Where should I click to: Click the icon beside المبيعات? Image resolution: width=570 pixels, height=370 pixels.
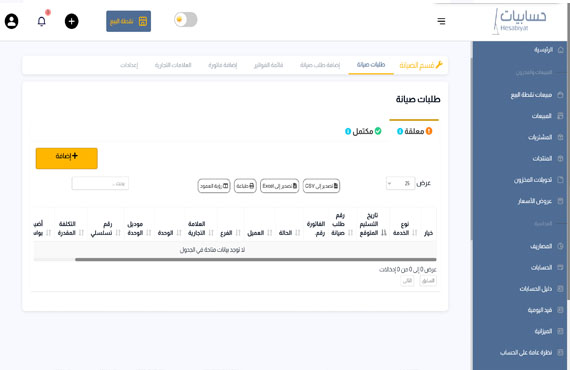tap(560, 116)
